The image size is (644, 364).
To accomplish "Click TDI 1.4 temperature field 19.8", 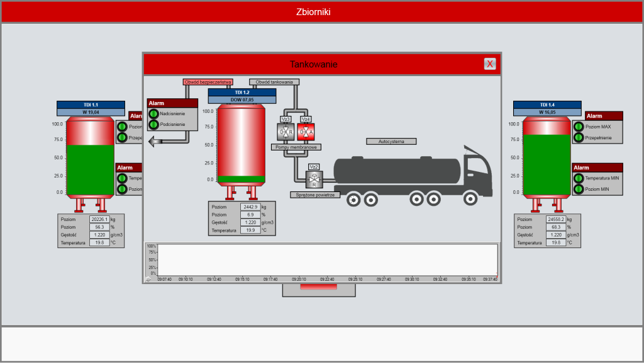I will click(556, 242).
